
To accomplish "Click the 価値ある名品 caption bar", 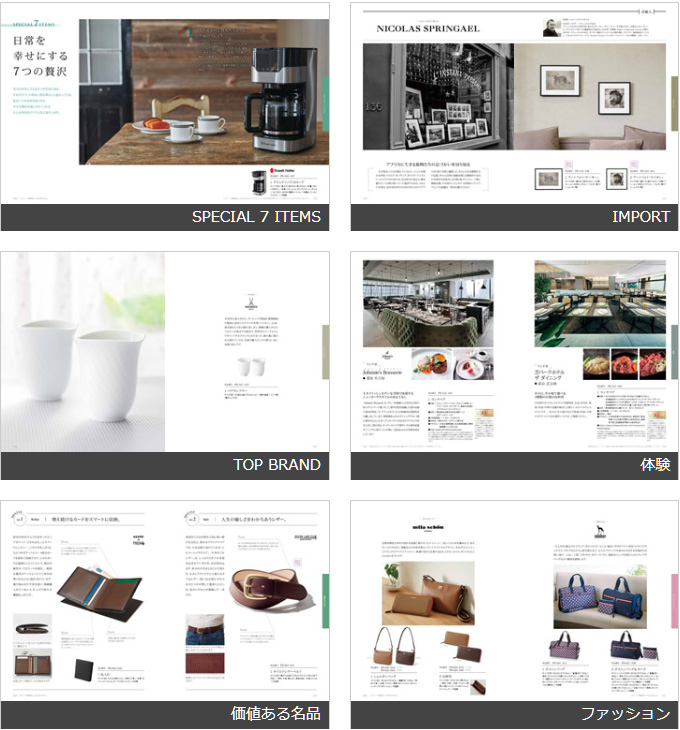I will tap(165, 715).
